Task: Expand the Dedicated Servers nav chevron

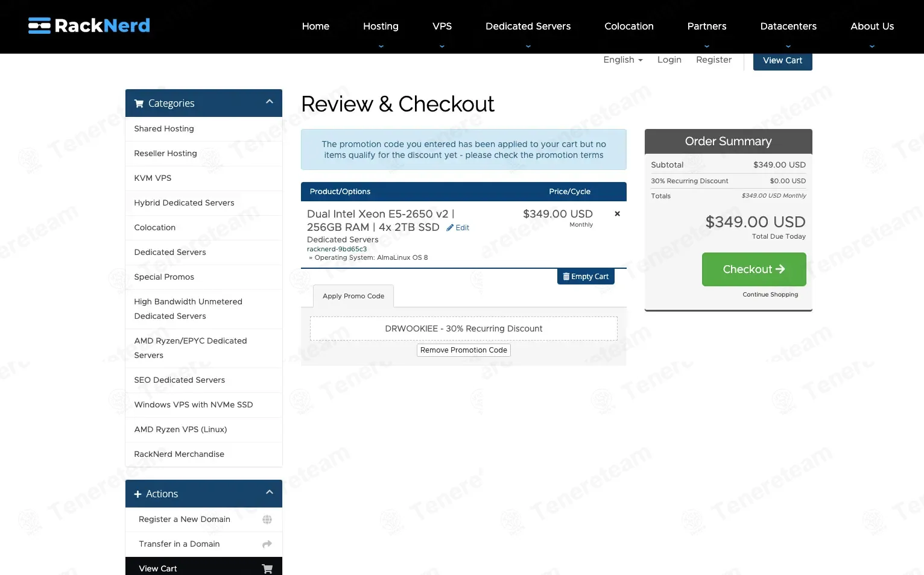Action: coord(528,46)
